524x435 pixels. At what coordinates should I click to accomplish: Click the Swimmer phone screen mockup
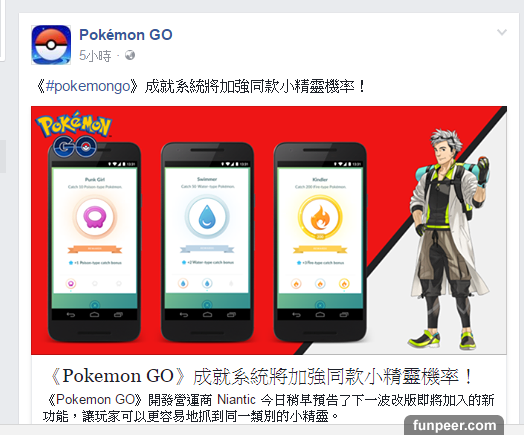pos(207,239)
